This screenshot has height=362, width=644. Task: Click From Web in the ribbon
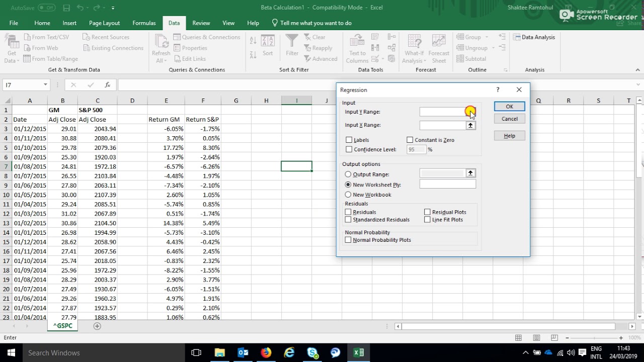tap(40, 48)
